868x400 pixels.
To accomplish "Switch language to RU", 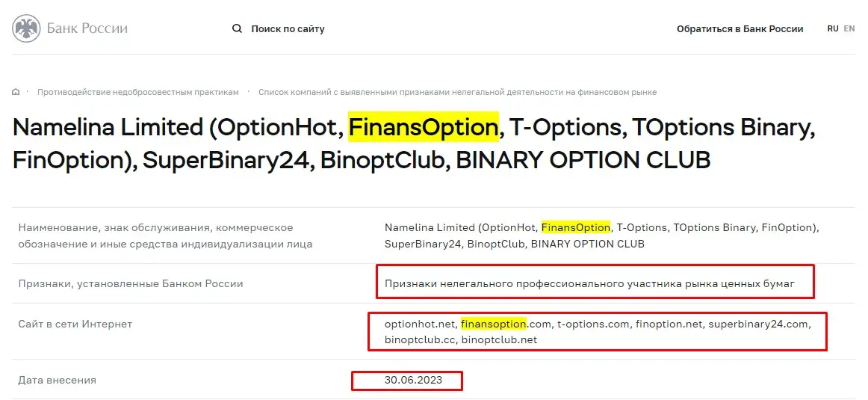I will [832, 28].
